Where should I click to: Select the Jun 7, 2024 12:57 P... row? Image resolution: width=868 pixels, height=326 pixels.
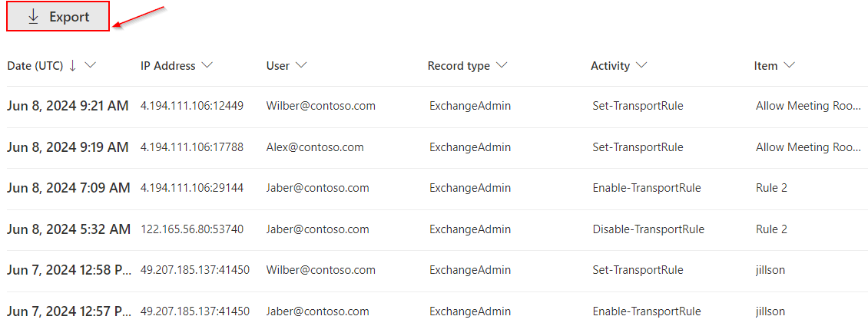pyautogui.click(x=69, y=311)
